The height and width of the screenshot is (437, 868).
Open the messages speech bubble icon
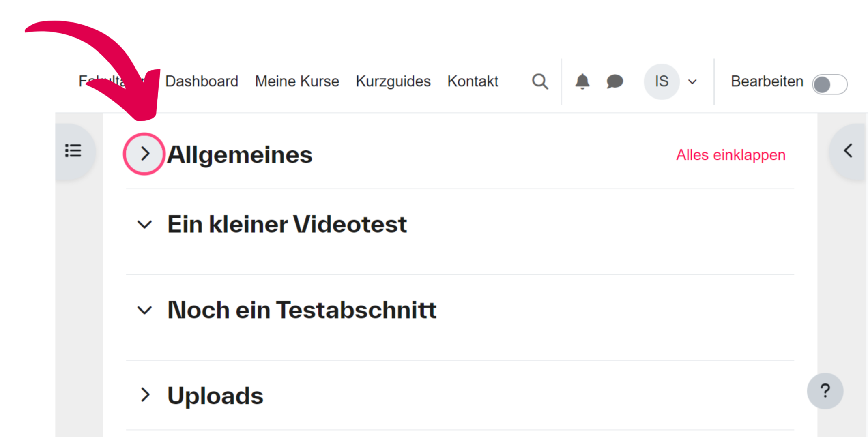[614, 81]
